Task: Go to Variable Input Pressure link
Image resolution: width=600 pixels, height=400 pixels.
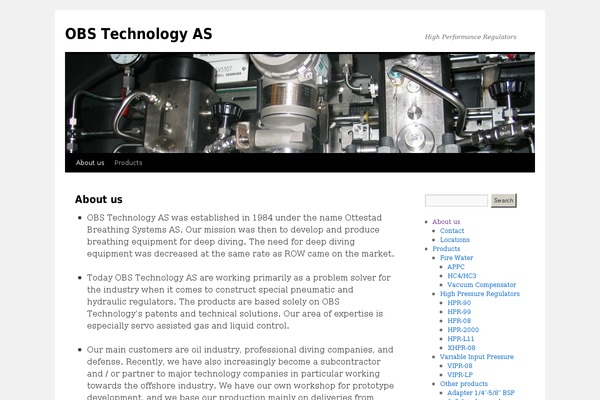Action: click(477, 357)
